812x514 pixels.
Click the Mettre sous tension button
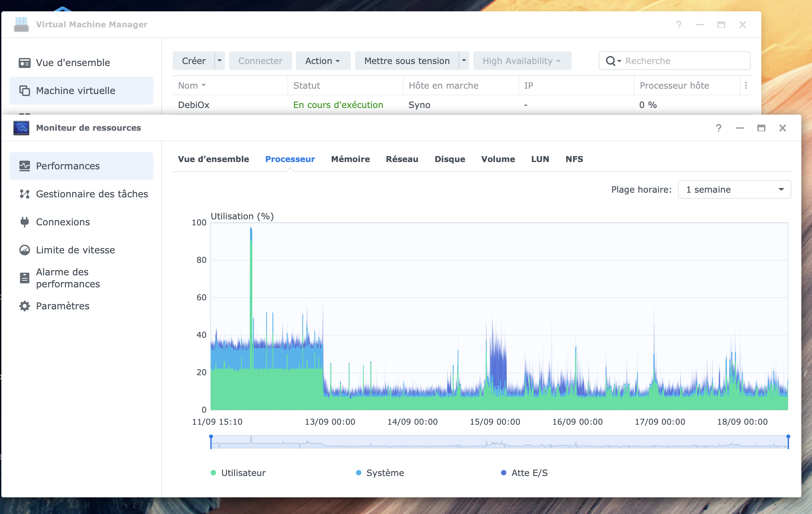point(406,61)
